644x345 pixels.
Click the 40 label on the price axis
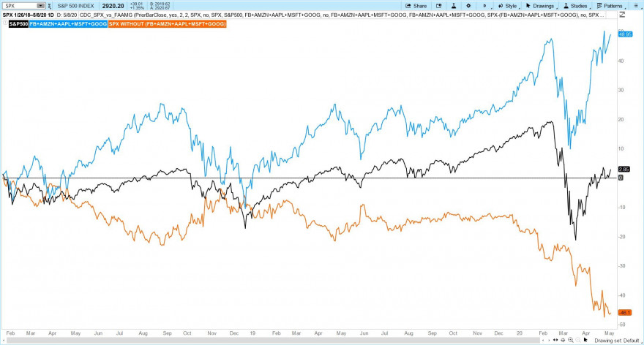tap(621, 61)
